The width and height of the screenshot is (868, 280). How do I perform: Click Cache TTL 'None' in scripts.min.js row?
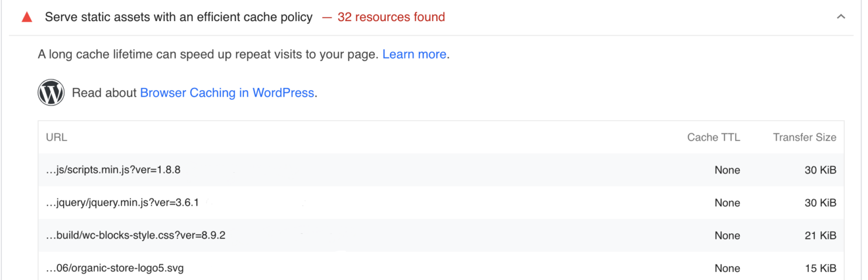click(727, 170)
